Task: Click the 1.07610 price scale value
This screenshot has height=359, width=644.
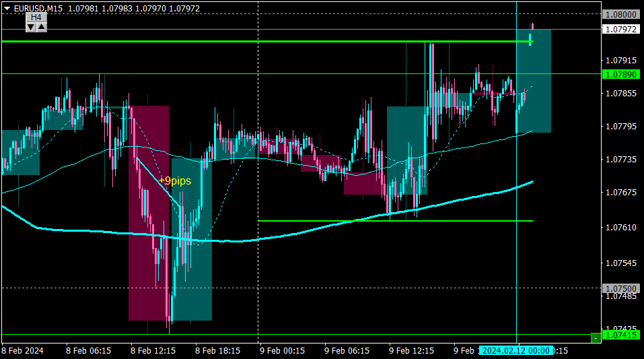Action: tap(621, 228)
